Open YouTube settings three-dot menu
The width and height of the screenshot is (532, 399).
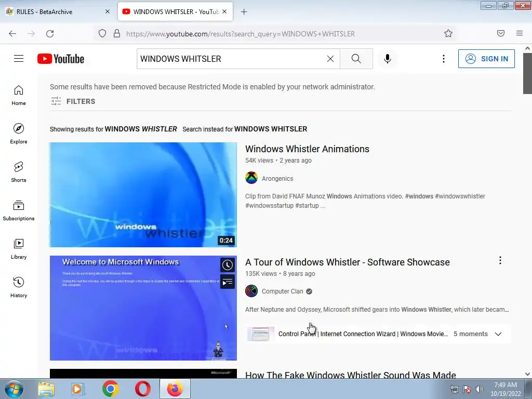(444, 59)
